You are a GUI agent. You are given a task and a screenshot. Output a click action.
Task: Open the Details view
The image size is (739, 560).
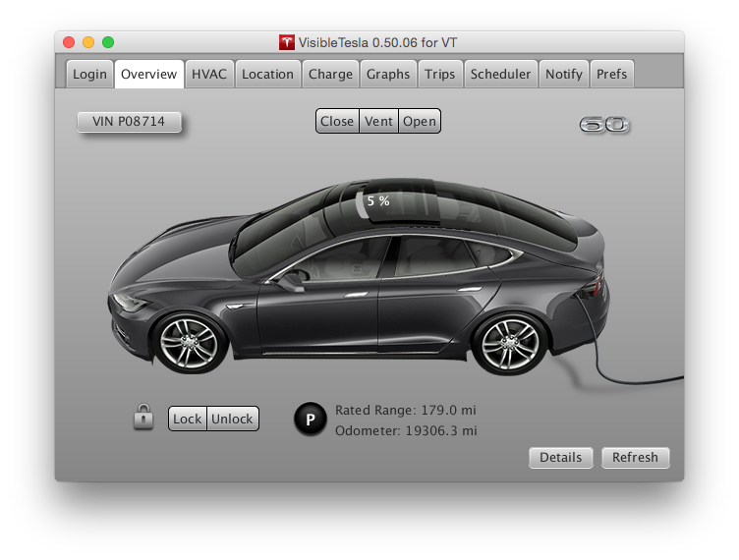point(561,457)
